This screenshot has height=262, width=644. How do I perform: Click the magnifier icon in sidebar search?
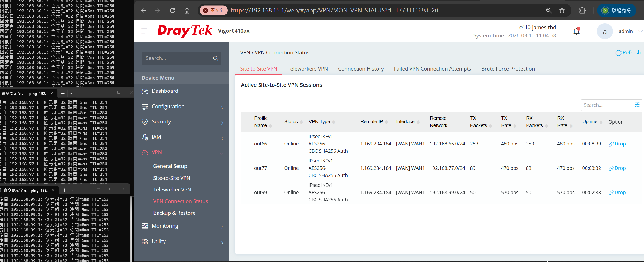[x=215, y=58]
